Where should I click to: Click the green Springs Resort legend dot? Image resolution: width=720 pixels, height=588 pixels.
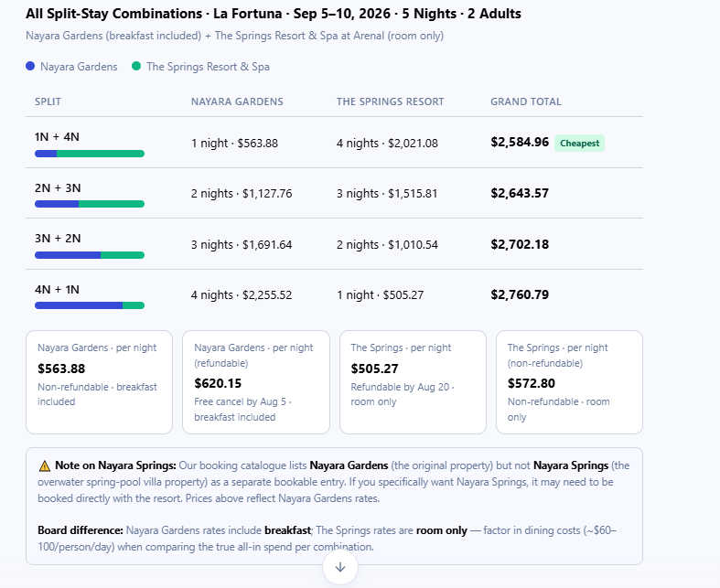point(136,66)
